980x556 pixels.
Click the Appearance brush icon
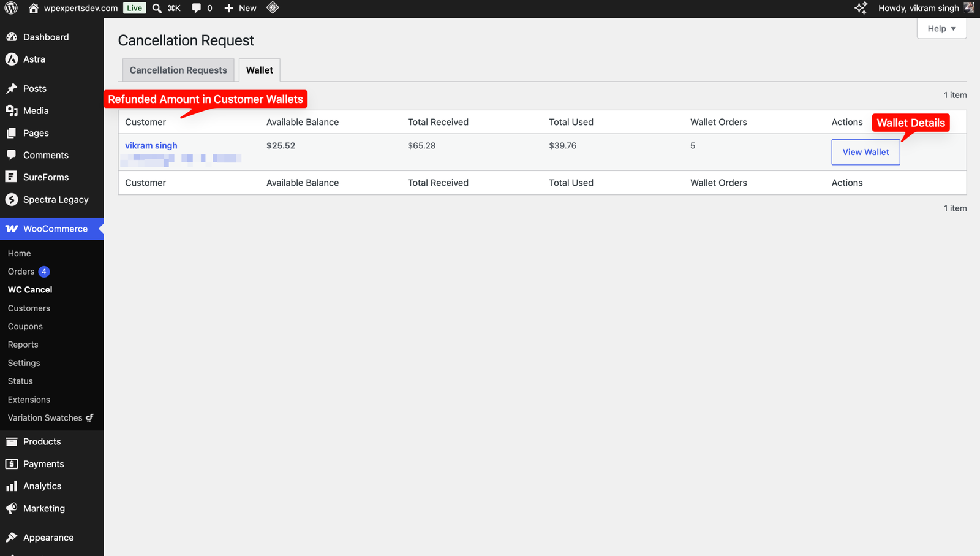tap(12, 538)
